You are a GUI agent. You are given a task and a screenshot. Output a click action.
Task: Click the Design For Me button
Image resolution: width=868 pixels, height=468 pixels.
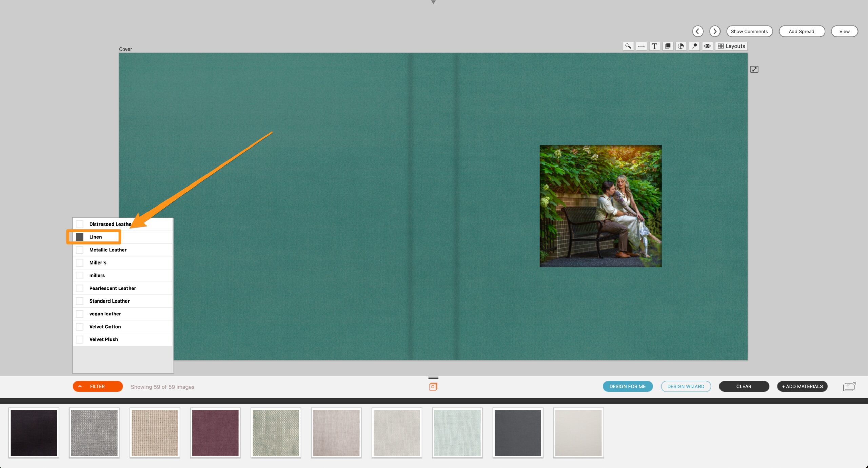click(x=627, y=386)
